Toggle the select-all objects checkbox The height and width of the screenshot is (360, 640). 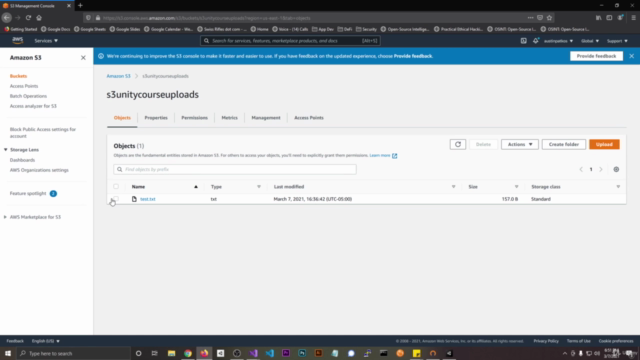[x=116, y=187]
